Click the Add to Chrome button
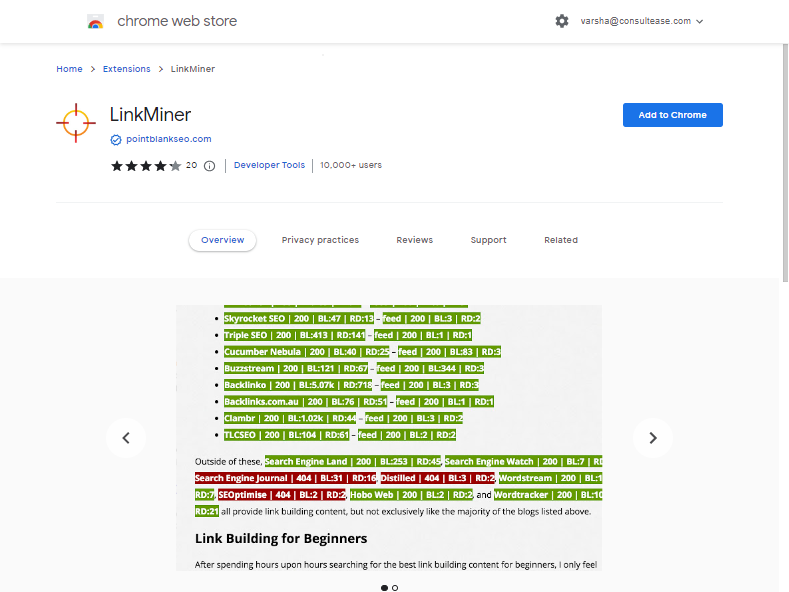The height and width of the screenshot is (592, 789). [x=673, y=115]
